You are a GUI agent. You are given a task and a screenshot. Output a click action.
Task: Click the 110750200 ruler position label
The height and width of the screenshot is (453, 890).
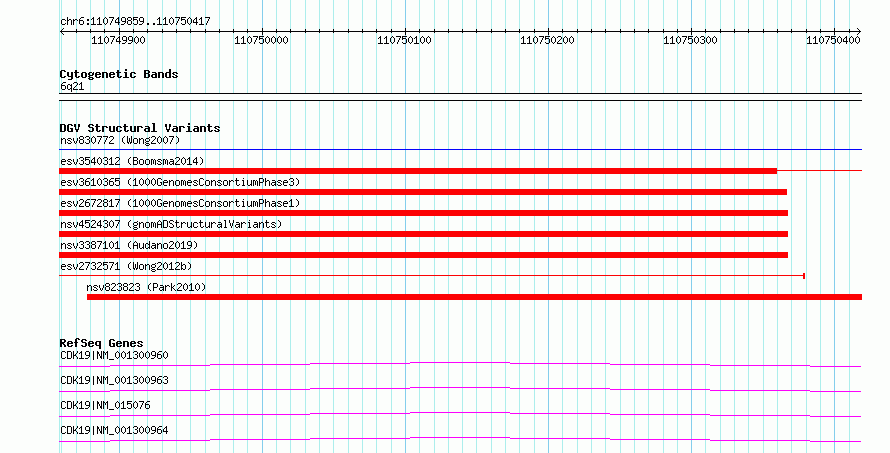pyautogui.click(x=547, y=40)
